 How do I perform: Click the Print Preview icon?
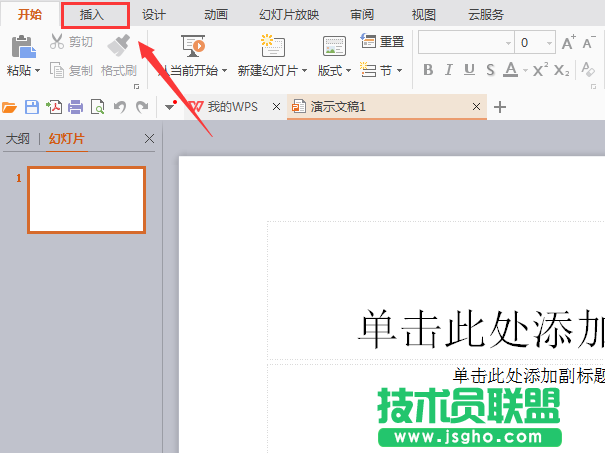pos(97,107)
